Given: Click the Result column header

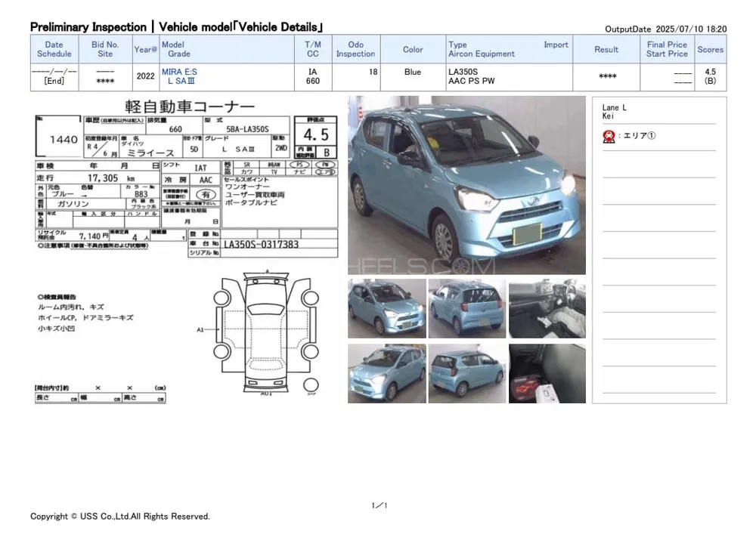Looking at the screenshot, I should (606, 49).
